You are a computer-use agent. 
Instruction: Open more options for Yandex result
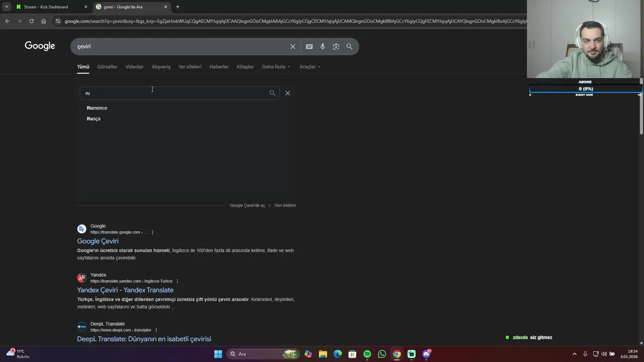pos(177,281)
